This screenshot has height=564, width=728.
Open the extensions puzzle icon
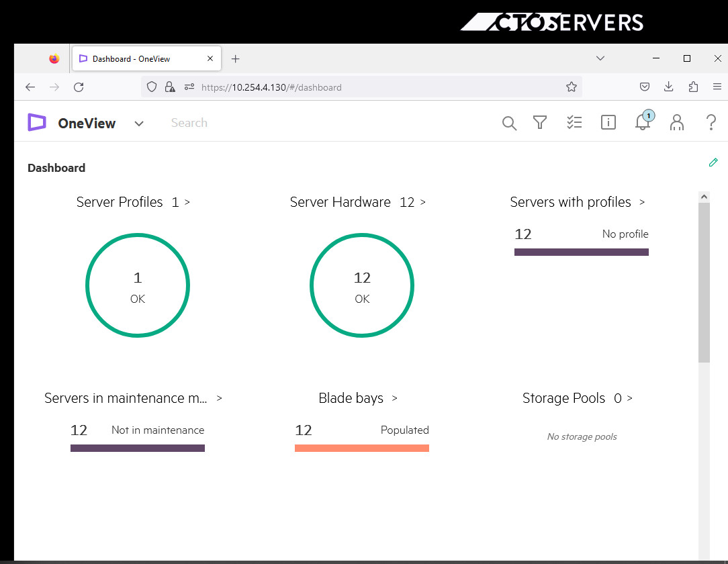tap(693, 87)
